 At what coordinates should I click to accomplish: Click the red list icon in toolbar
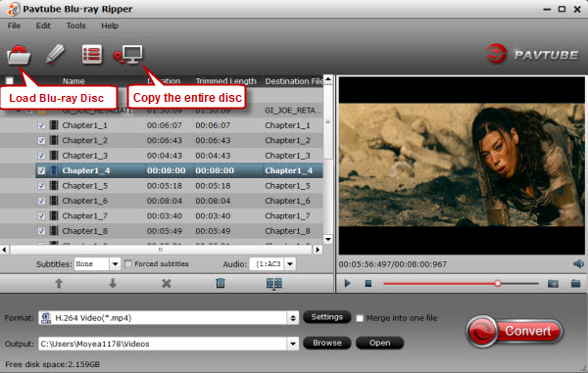[92, 54]
